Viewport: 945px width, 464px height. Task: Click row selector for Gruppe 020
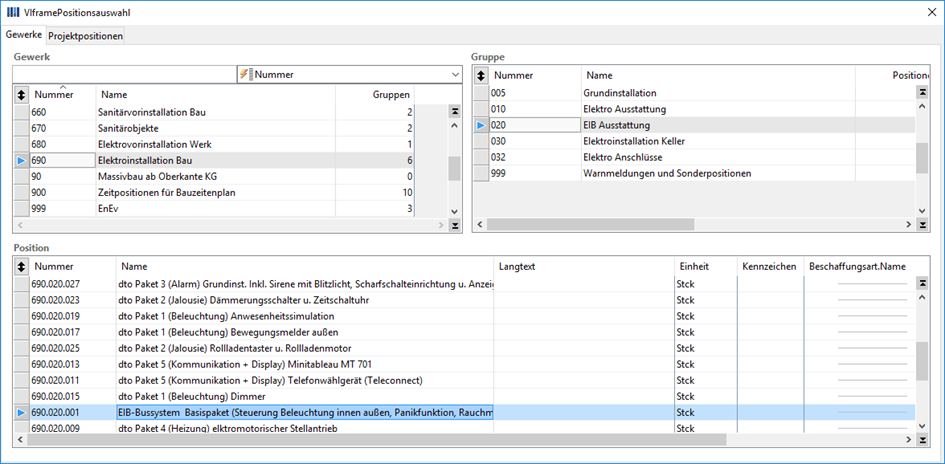480,125
